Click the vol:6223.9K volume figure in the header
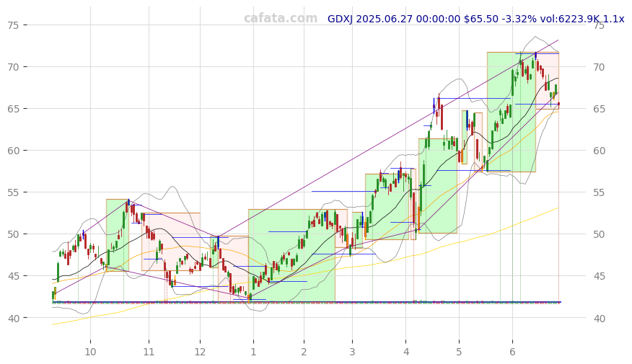Screen dimensions: 632x364 pyautogui.click(x=570, y=19)
